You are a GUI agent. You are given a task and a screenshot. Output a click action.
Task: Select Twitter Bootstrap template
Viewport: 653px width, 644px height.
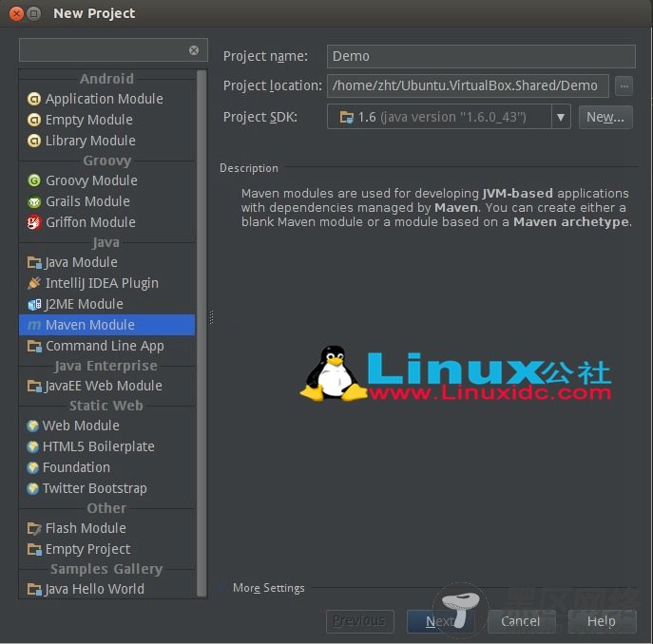(106, 488)
